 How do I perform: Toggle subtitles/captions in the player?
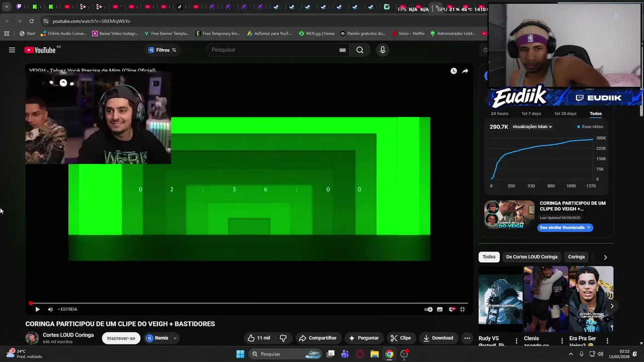click(x=440, y=309)
